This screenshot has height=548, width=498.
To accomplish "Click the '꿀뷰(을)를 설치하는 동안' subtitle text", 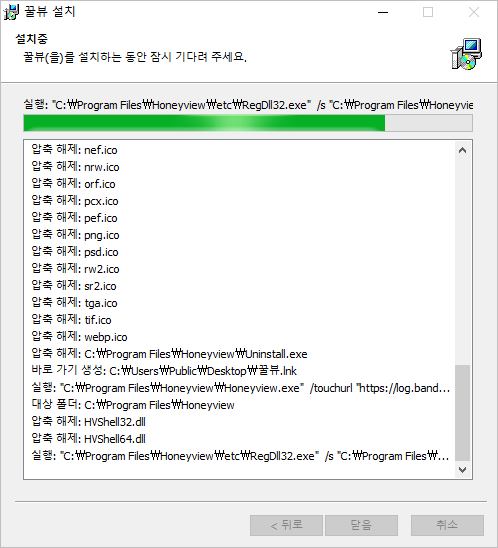I will tap(135, 57).
